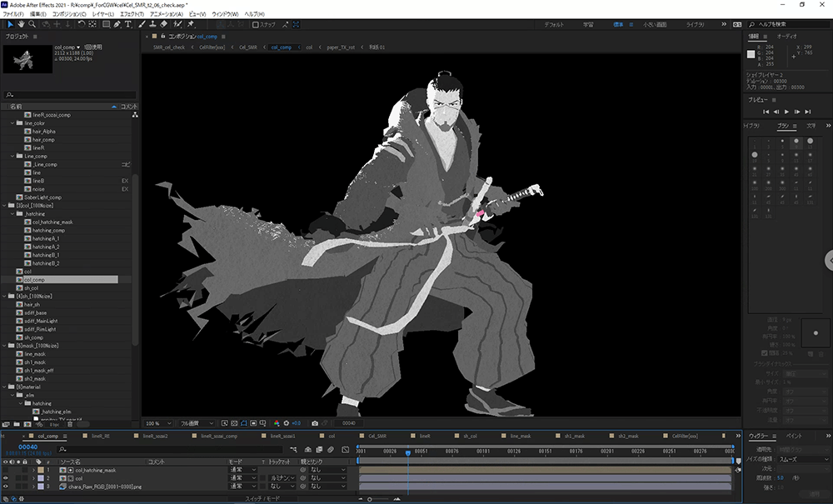
Task: Toggle mask and shape path visibility
Action: point(244,423)
